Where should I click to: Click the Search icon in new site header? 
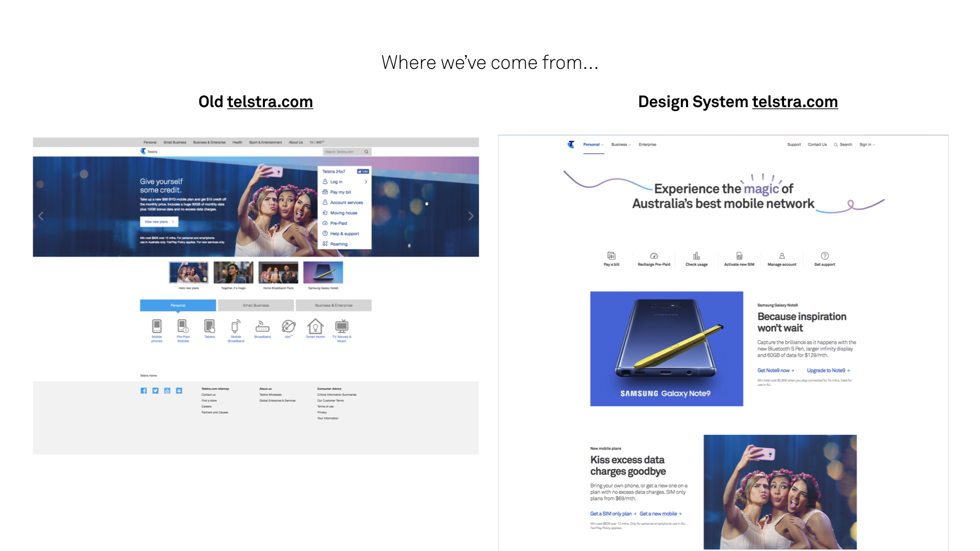[x=836, y=145]
